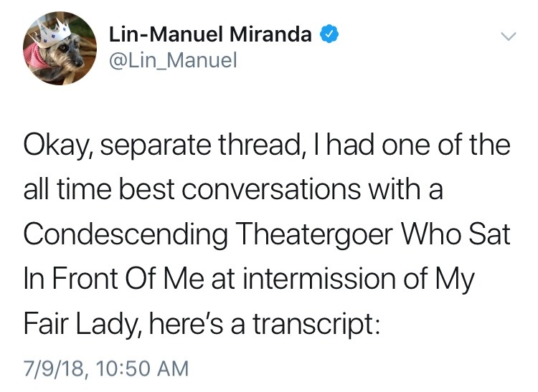Click the @Lin_Manuel handle
538x392 pixels.
coord(172,62)
